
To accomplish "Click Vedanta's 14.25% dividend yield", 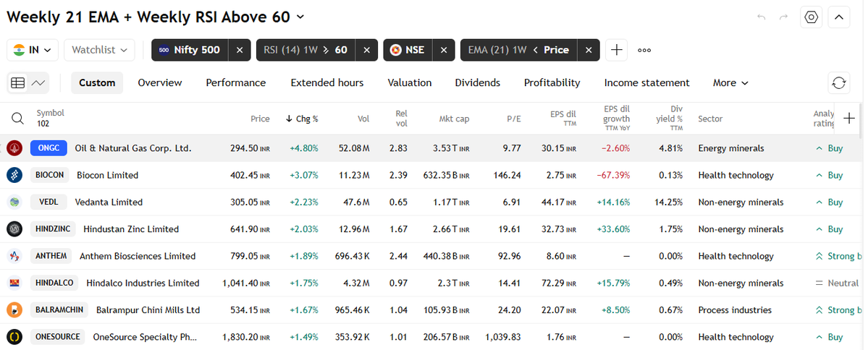I will pos(668,202).
